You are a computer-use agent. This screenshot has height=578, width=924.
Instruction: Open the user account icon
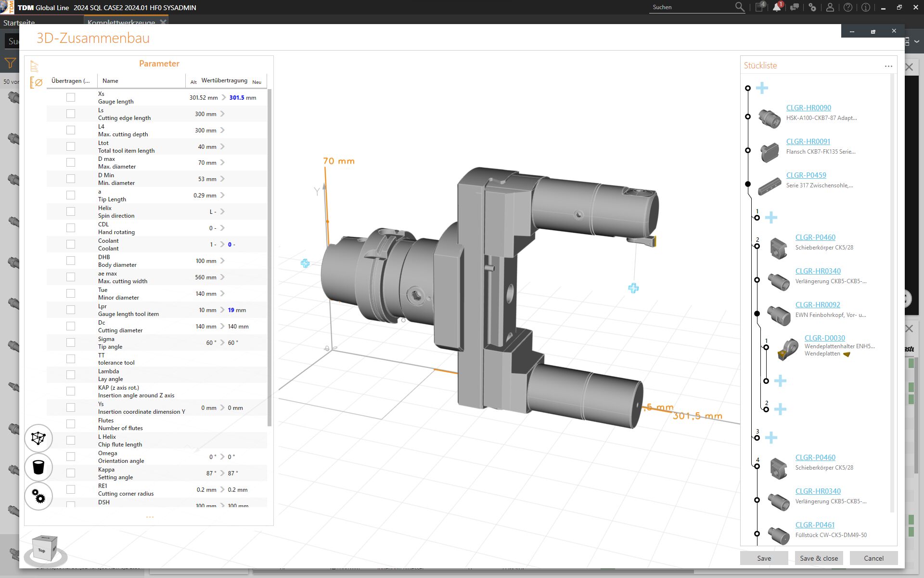pyautogui.click(x=829, y=7)
